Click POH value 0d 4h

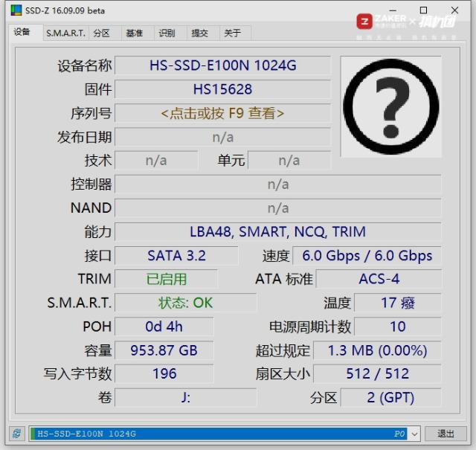(164, 327)
